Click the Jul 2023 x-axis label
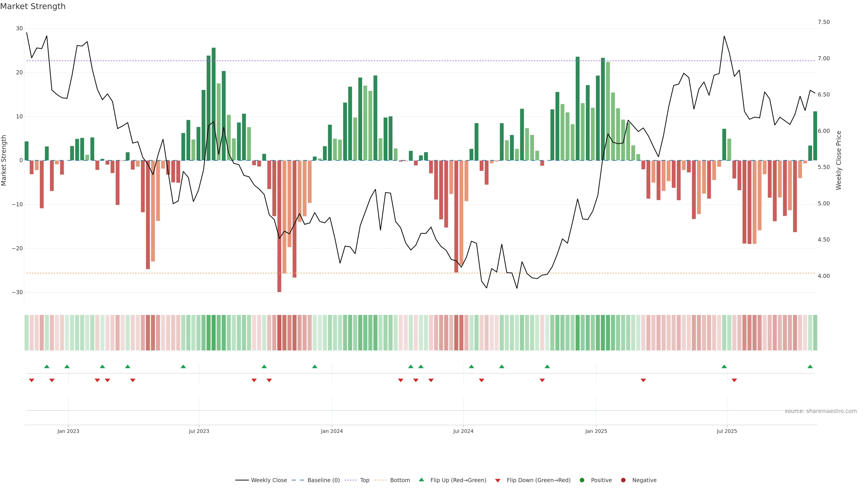Viewport: 868px width, 488px height. click(x=199, y=431)
